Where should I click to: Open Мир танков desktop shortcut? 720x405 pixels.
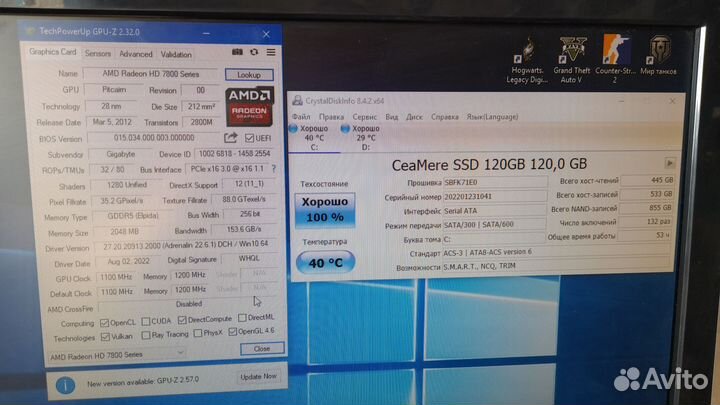(658, 56)
